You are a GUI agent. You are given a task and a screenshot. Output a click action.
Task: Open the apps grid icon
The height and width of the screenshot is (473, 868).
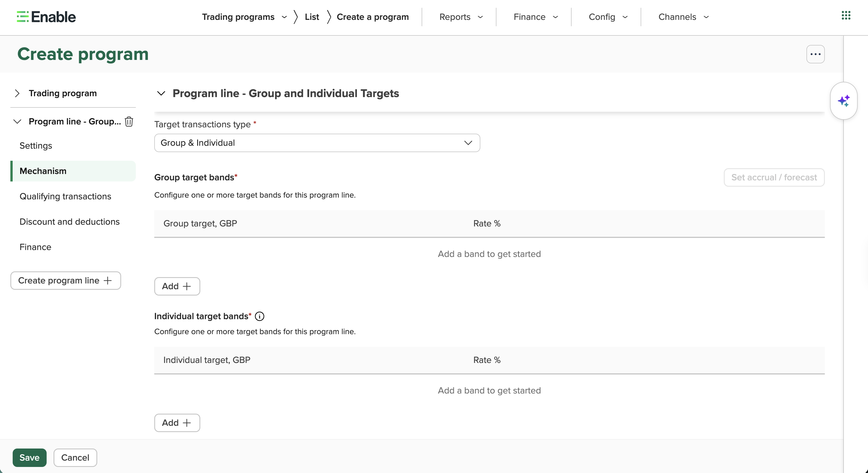click(x=846, y=16)
